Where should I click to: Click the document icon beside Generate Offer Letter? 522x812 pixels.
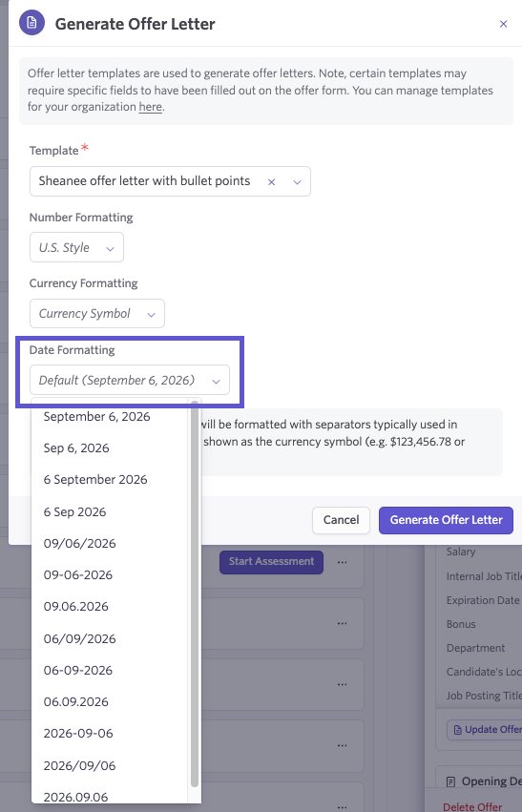click(x=31, y=22)
